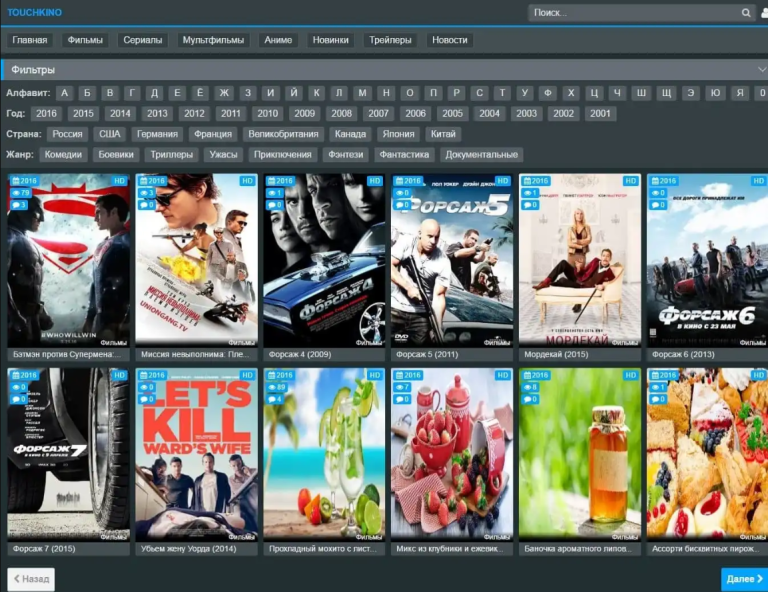Click the Форсаж 7 (2015) title
768x592 pixels.
tap(44, 548)
